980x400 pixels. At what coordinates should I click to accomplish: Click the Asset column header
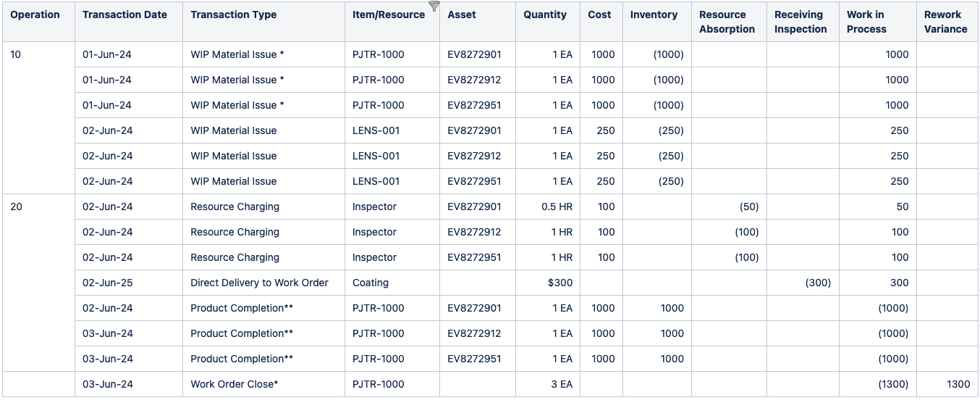click(x=462, y=14)
